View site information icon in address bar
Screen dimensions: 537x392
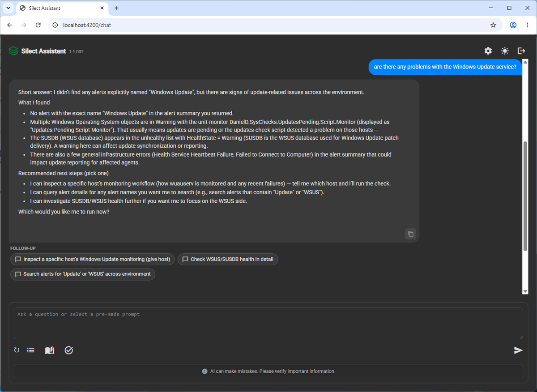tap(55, 25)
